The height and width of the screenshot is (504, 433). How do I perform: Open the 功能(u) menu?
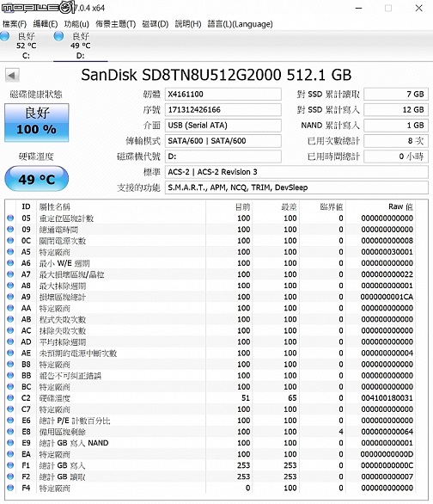(x=76, y=24)
